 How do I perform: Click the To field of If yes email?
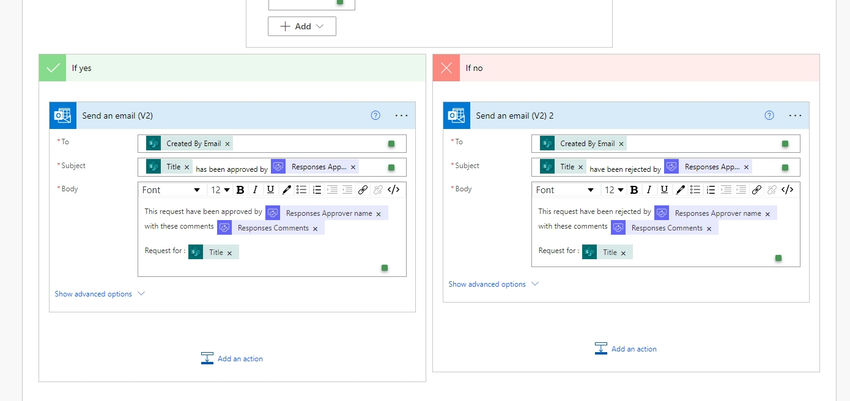tap(272, 144)
